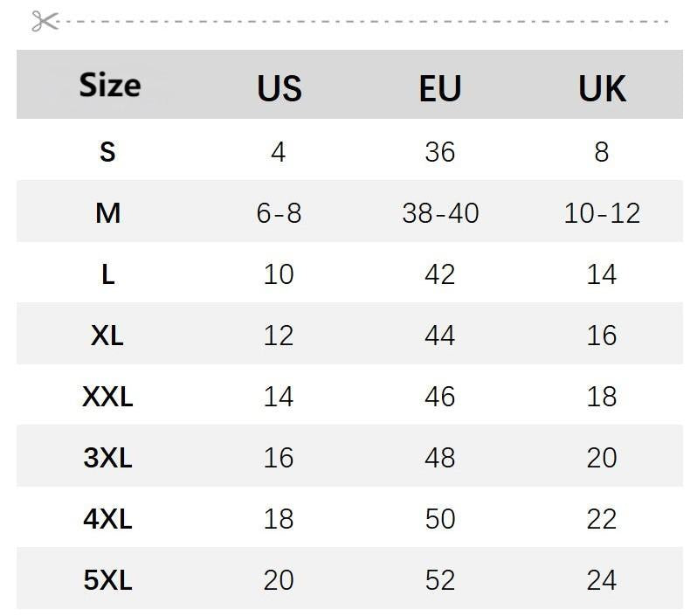Click the S size row label

click(107, 152)
